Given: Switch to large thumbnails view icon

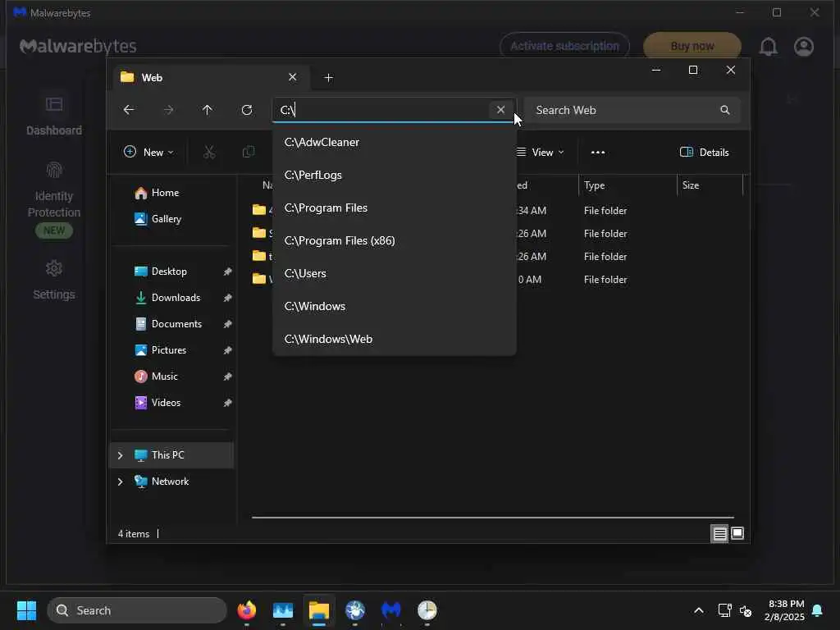Looking at the screenshot, I should tap(737, 533).
